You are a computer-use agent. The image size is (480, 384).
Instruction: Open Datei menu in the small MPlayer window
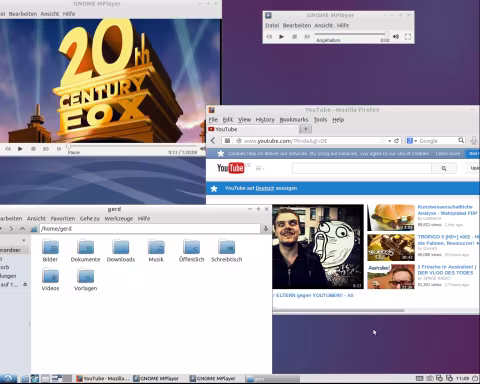pyautogui.click(x=272, y=25)
